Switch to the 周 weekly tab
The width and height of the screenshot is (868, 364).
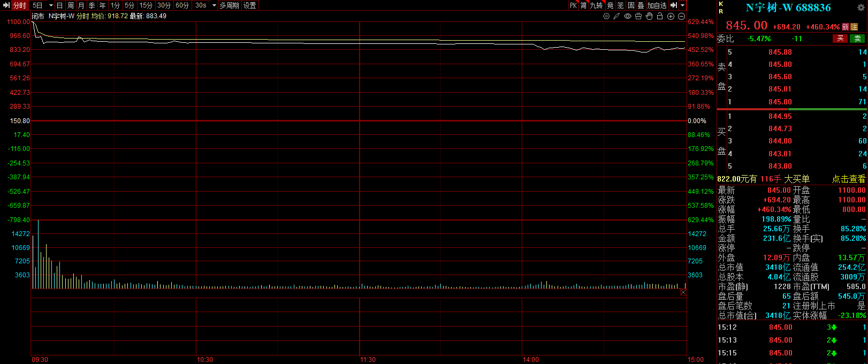pyautogui.click(x=70, y=5)
